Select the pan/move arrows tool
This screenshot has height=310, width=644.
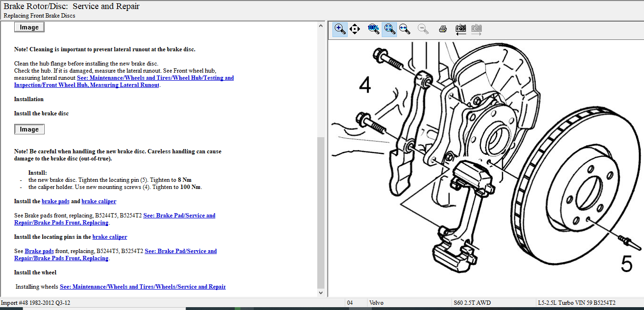click(x=355, y=29)
